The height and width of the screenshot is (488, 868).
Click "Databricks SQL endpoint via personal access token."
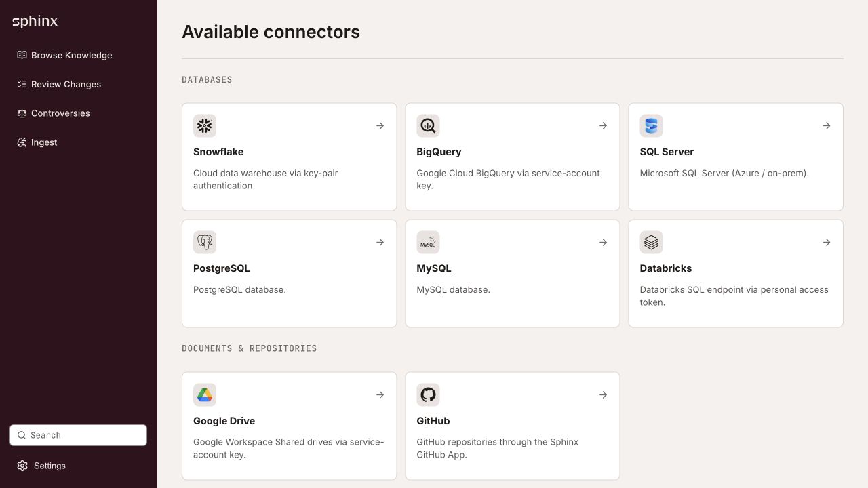coord(734,296)
